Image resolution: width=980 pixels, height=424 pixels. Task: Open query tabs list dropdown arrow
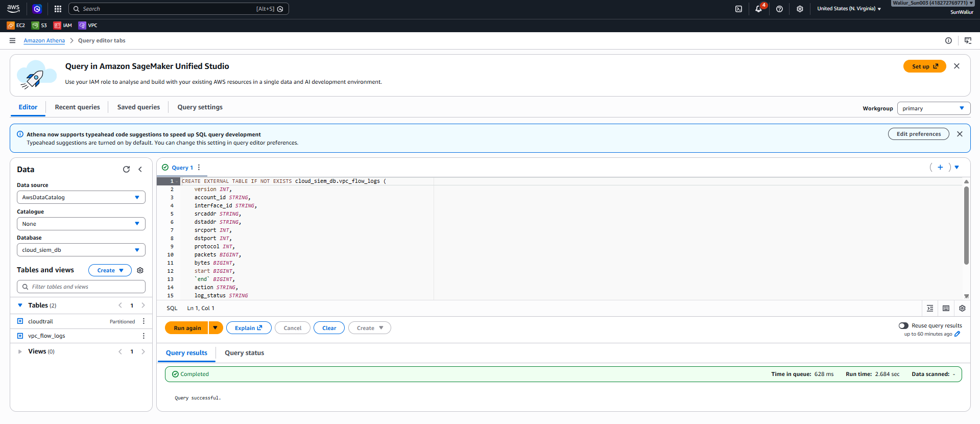(x=957, y=167)
